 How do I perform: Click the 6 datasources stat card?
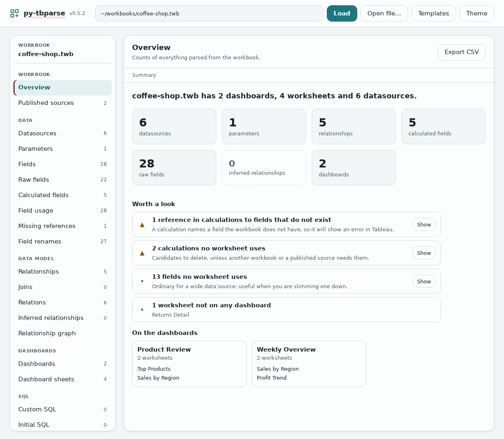point(174,126)
